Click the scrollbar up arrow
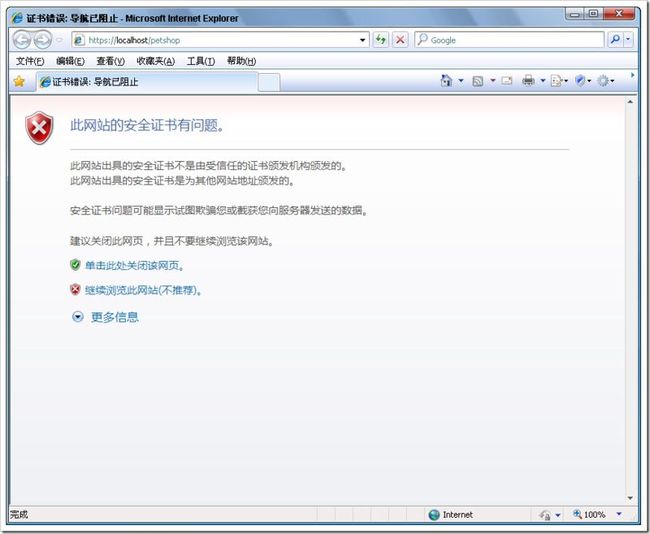650x534 pixels. [630, 102]
